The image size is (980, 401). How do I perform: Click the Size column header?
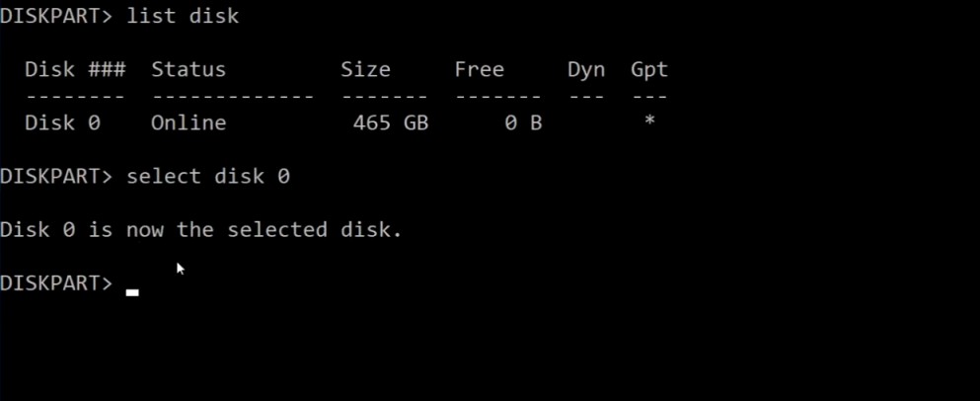[365, 69]
